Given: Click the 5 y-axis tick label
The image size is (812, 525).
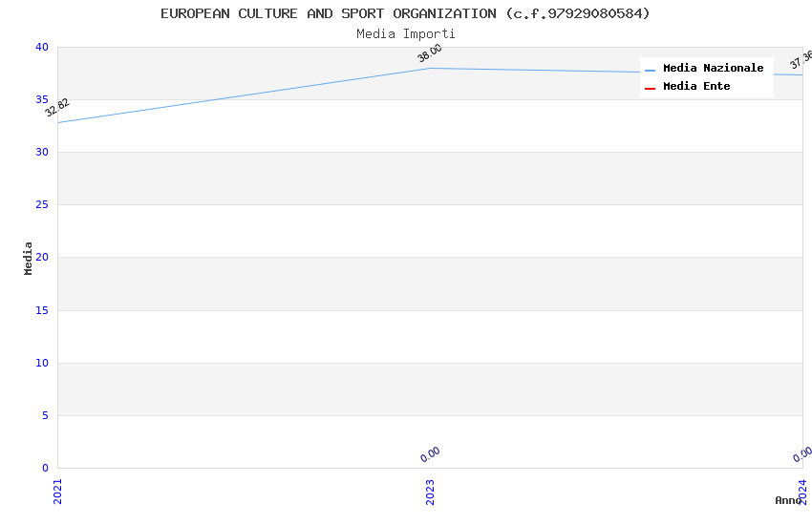Looking at the screenshot, I should pyautogui.click(x=46, y=415).
